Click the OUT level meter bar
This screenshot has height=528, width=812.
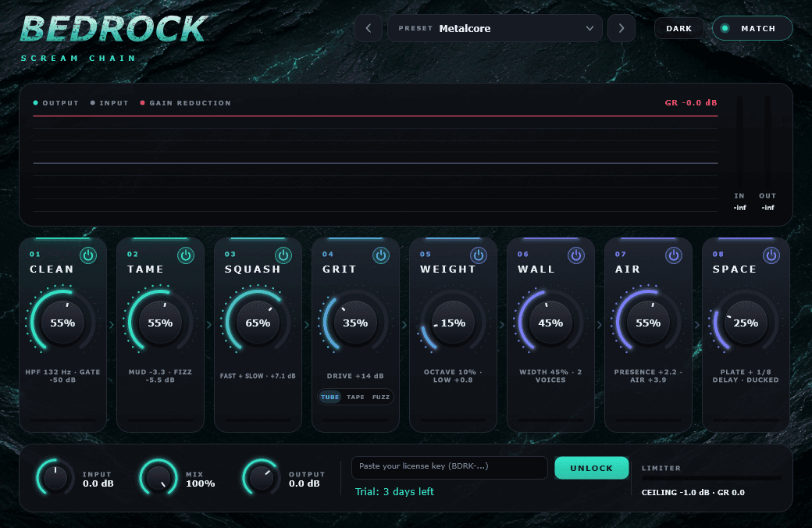(767, 142)
